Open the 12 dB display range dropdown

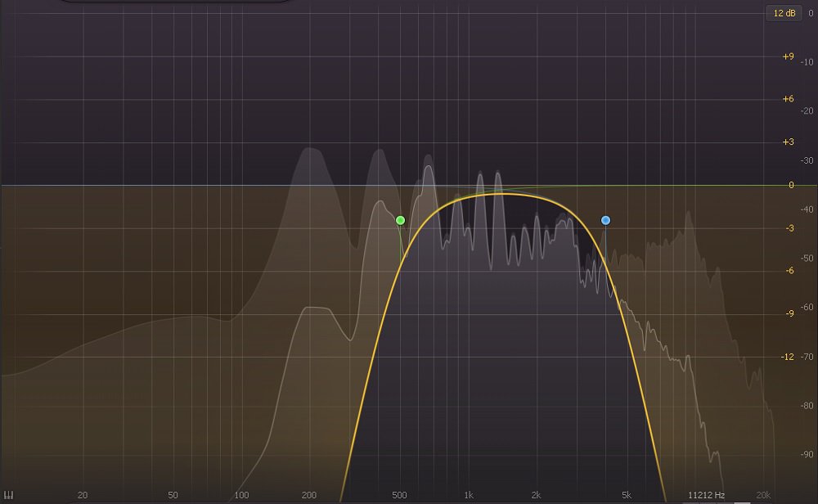[x=784, y=13]
